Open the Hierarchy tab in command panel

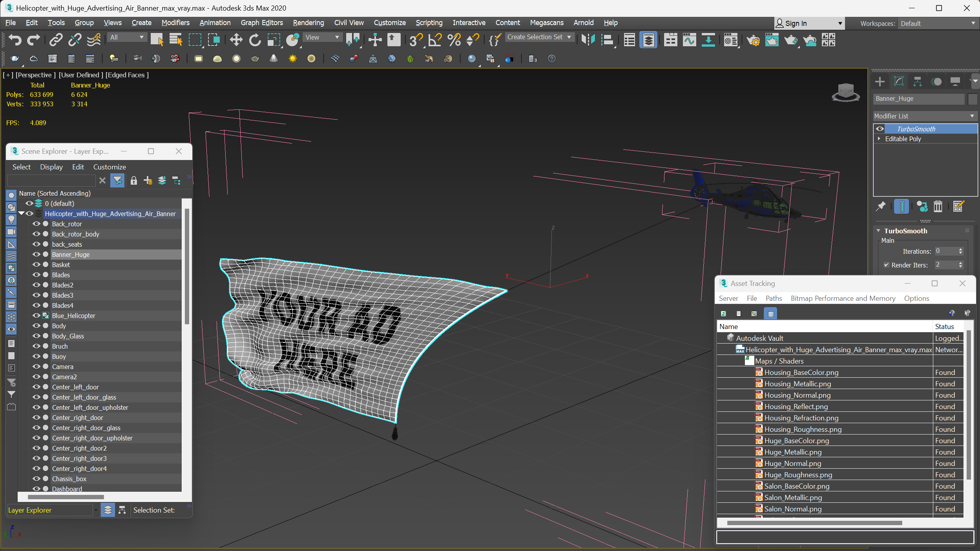917,82
